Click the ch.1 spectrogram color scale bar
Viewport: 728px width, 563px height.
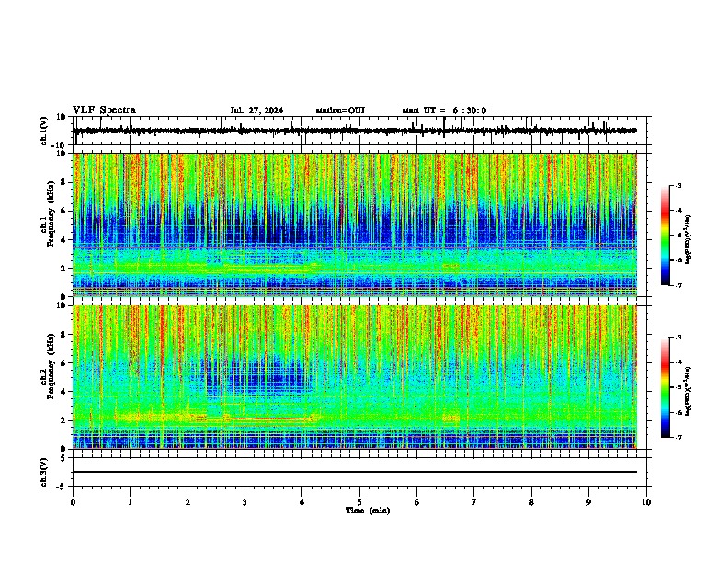665,236
